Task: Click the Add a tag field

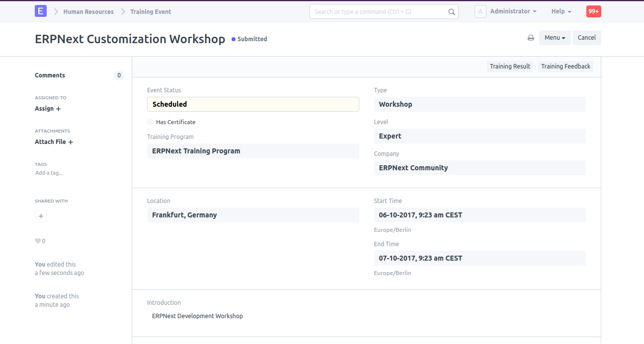Action: point(49,173)
